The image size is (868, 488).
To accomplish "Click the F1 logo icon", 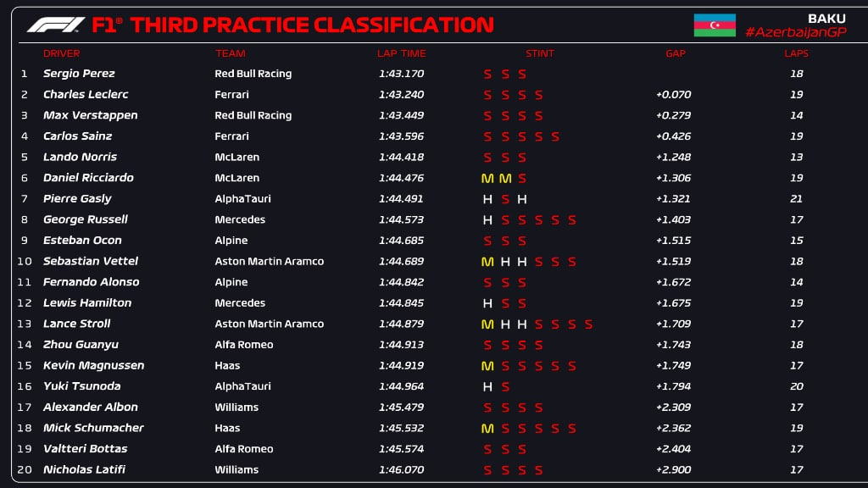I will (x=56, y=25).
